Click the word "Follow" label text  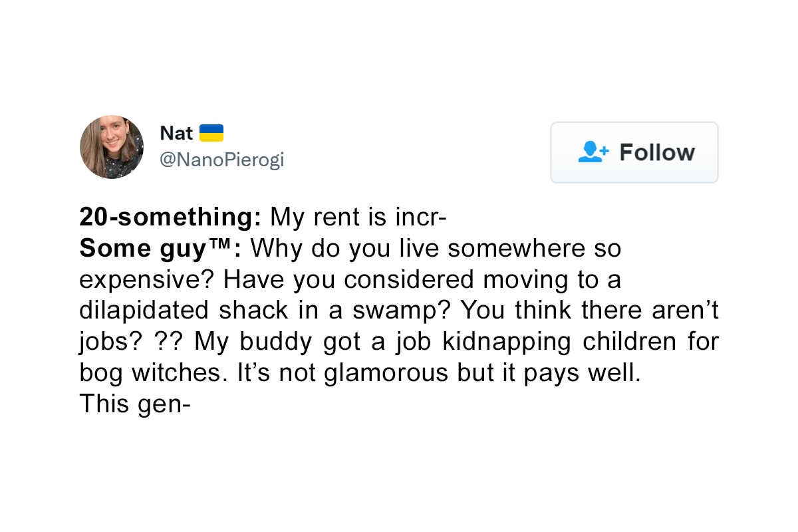(x=657, y=152)
